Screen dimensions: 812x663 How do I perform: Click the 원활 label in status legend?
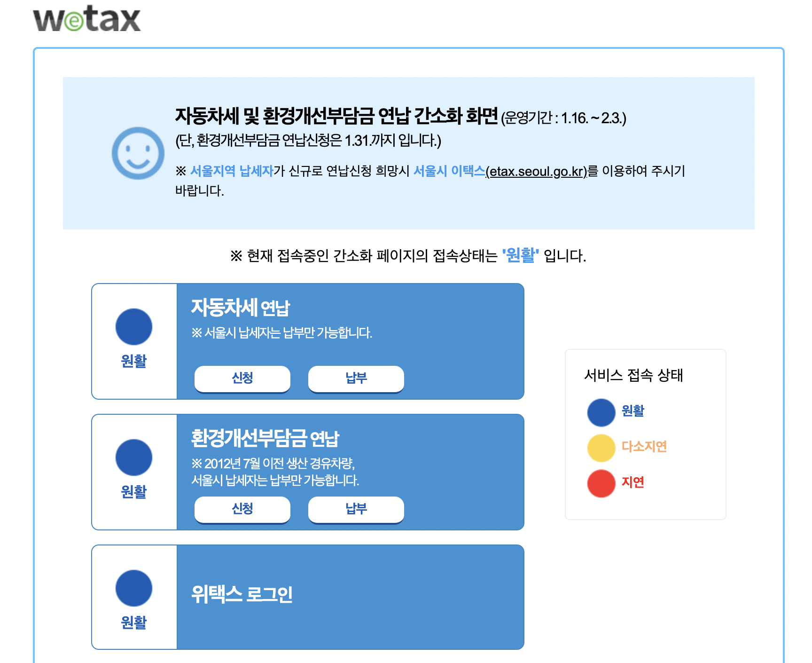(x=633, y=410)
